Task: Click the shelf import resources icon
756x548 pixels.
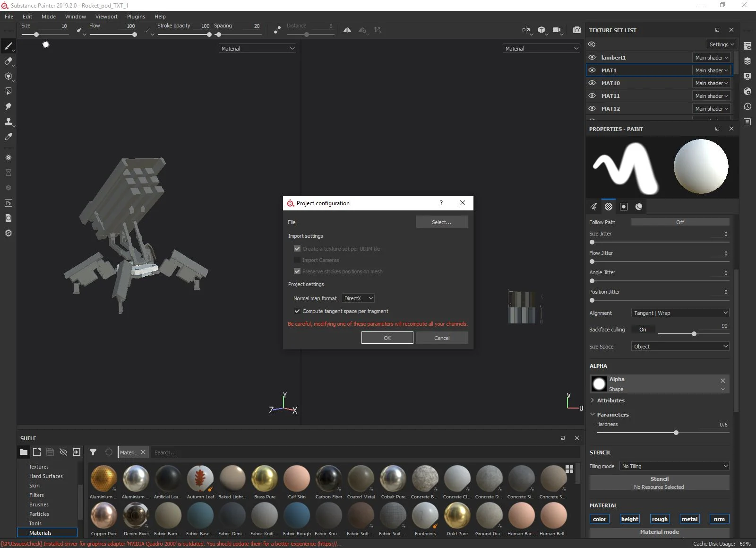Action: point(76,452)
